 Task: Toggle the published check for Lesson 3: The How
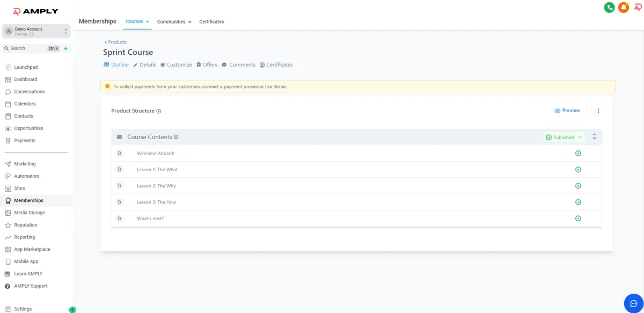pos(578,202)
